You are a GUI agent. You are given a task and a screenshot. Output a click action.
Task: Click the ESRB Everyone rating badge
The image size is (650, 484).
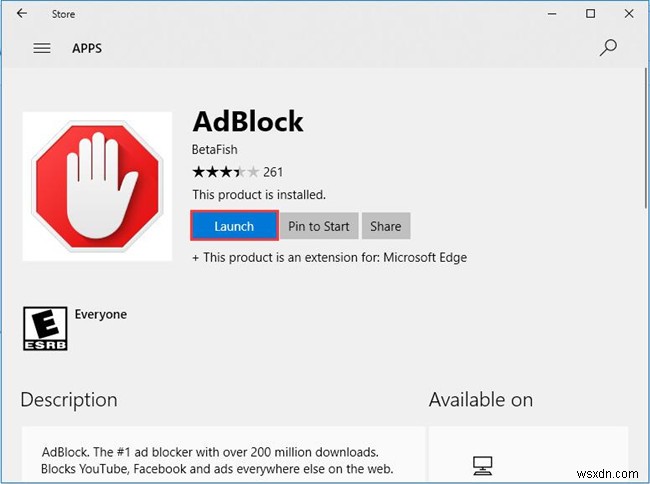pyautogui.click(x=45, y=329)
